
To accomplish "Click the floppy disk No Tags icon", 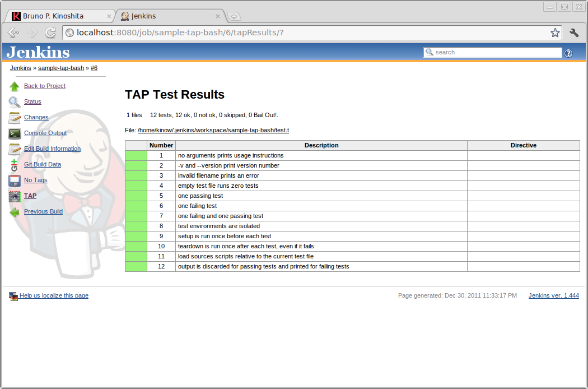I will pos(15,180).
